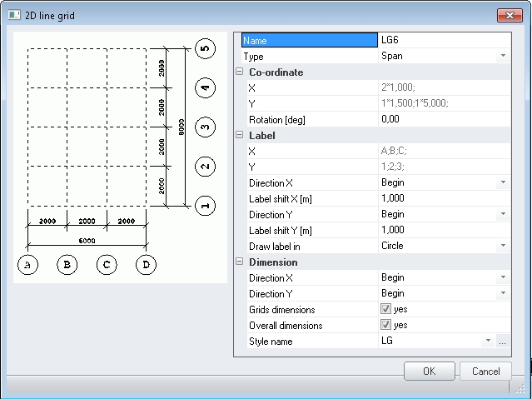Click the Label shift Y value field
The height and width of the screenshot is (399, 532).
point(444,230)
